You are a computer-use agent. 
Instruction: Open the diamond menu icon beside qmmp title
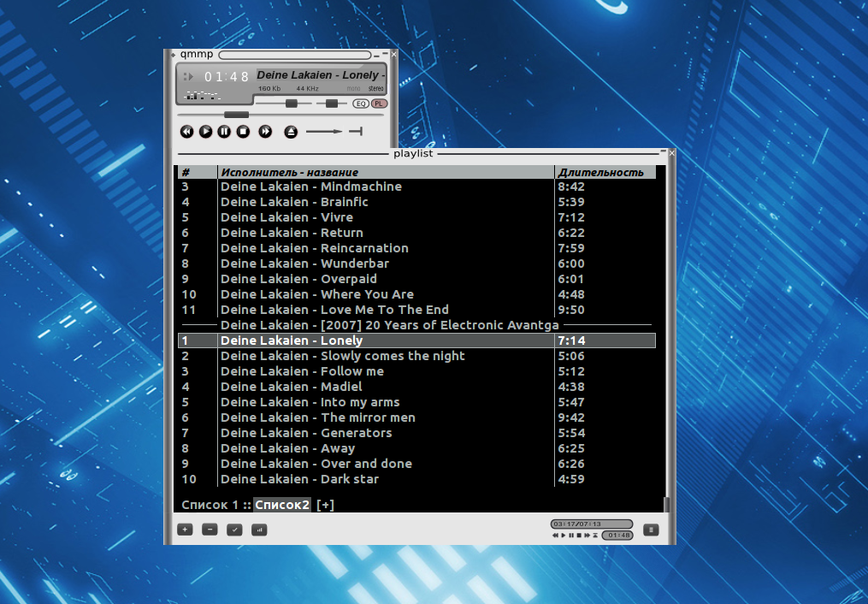point(174,55)
